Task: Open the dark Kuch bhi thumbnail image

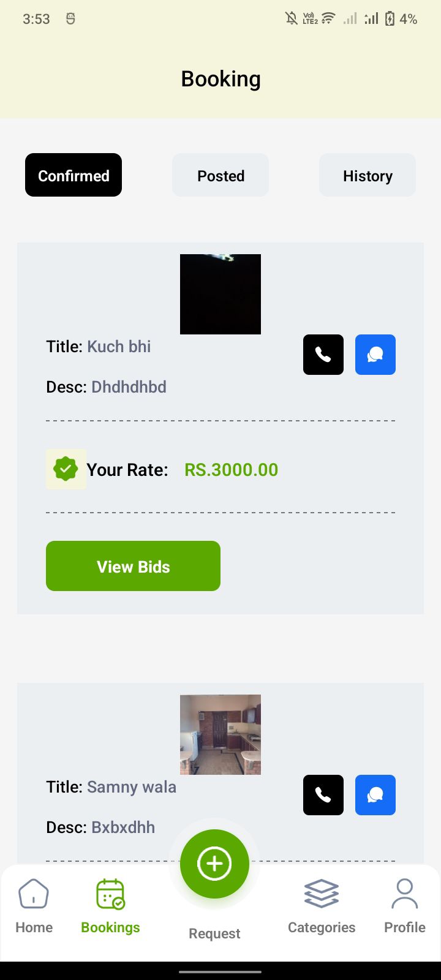Action: pyautogui.click(x=221, y=294)
